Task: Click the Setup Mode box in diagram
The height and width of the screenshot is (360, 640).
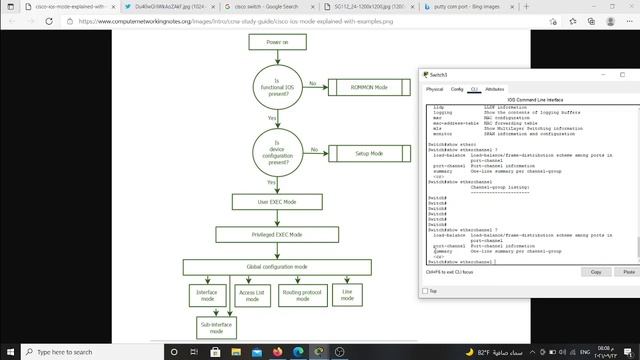Action: tap(369, 153)
